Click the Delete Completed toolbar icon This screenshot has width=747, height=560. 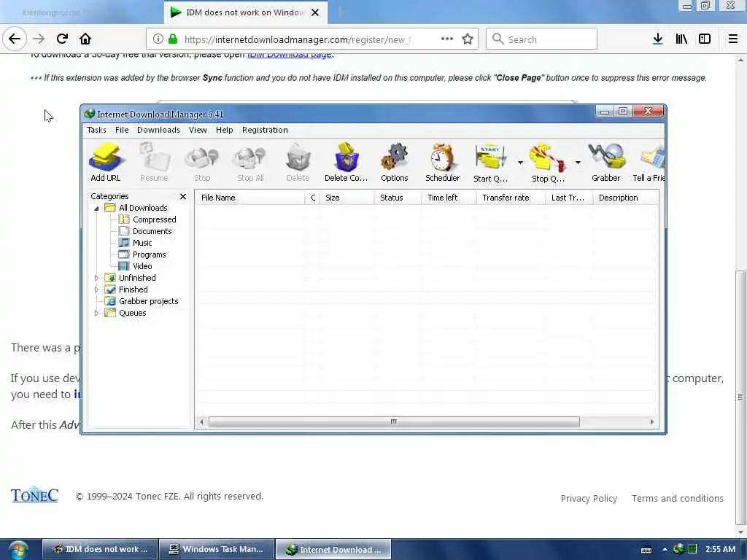click(x=347, y=162)
